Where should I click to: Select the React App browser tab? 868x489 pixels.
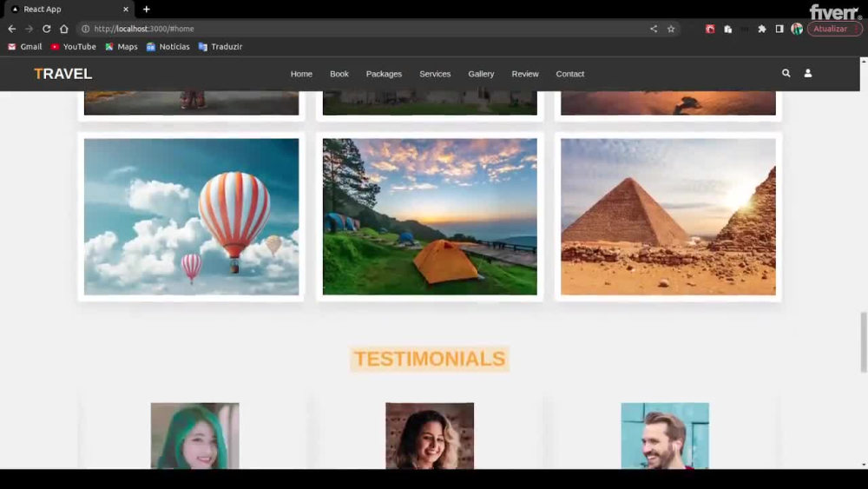(69, 9)
